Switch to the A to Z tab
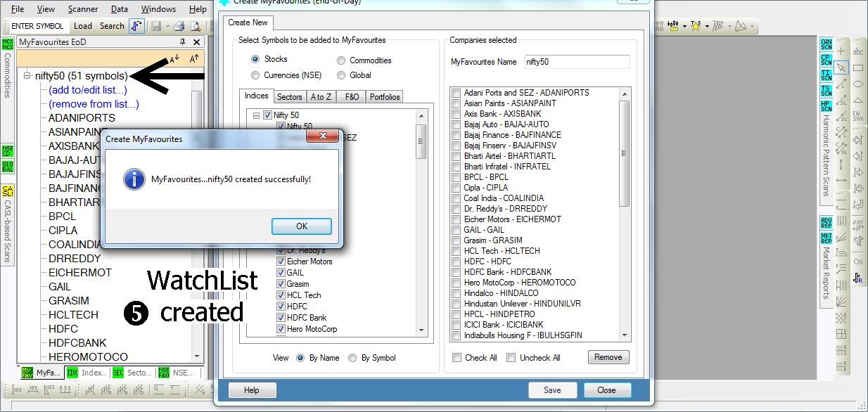Image resolution: width=868 pixels, height=412 pixels. [x=321, y=97]
